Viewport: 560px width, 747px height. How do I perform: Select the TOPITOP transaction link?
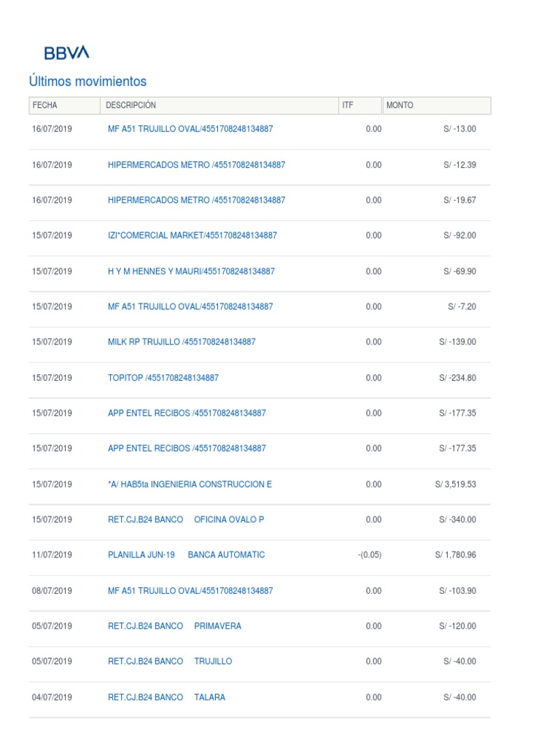coord(163,378)
